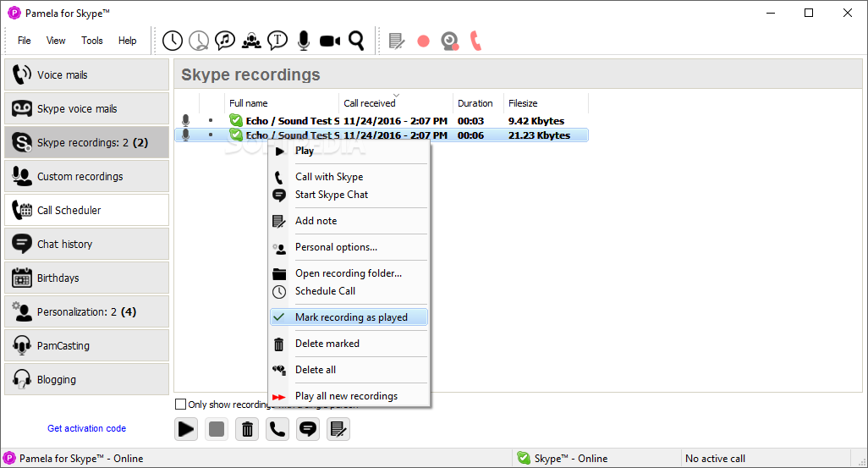Open the PamCasting panel
This screenshot has width=868, height=468.
tap(86, 345)
